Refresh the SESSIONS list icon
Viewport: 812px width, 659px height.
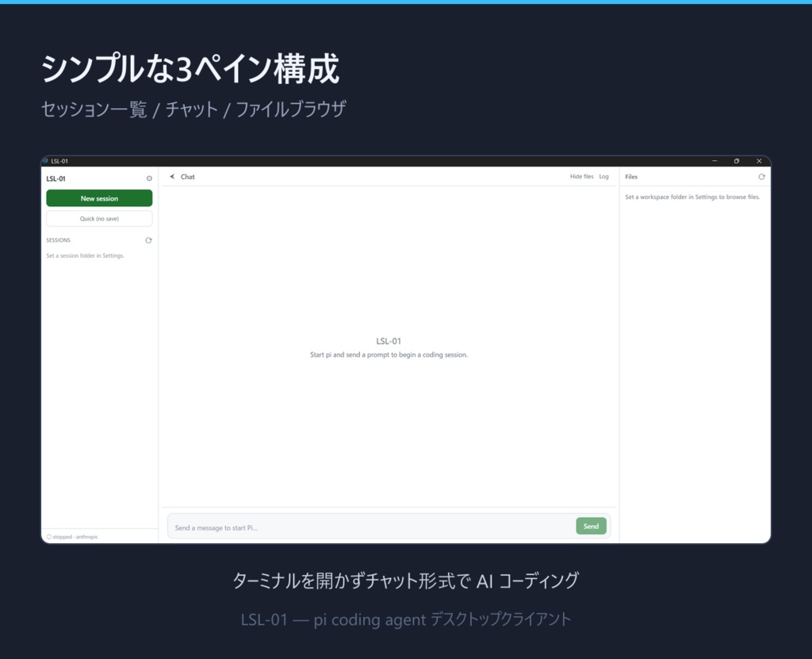click(148, 240)
